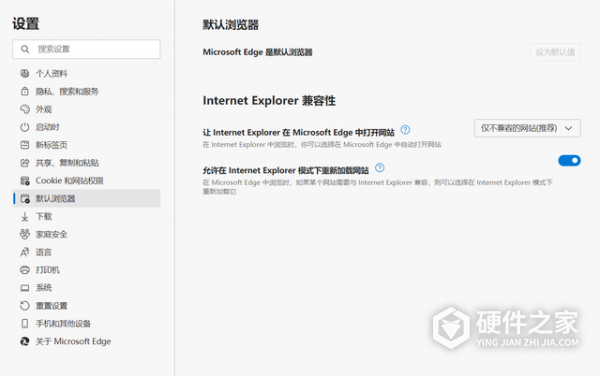
Task: Select 外观 in the sidebar
Action: coord(86,109)
